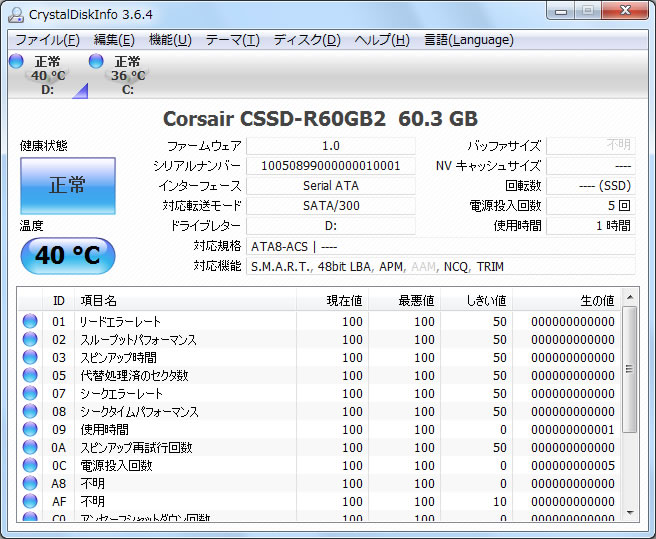Open the 編集(E) menu
The width and height of the screenshot is (656, 539).
pos(114,40)
